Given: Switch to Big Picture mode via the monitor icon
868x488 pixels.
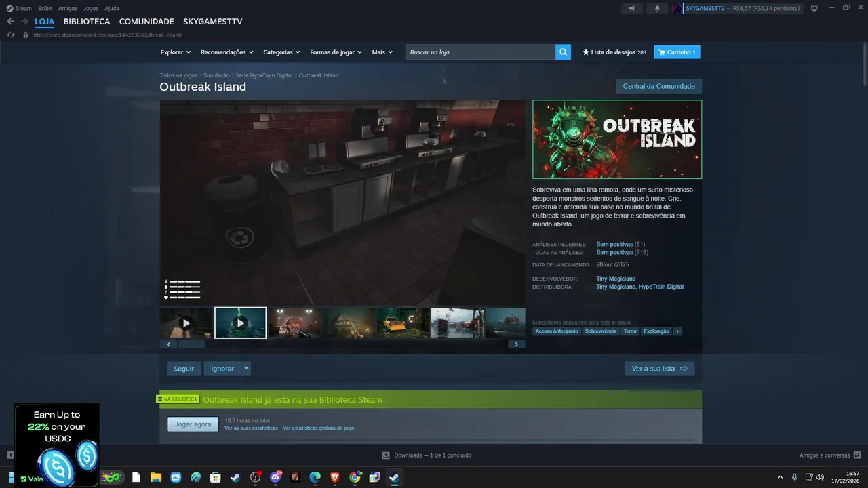Looking at the screenshot, I should pos(814,8).
